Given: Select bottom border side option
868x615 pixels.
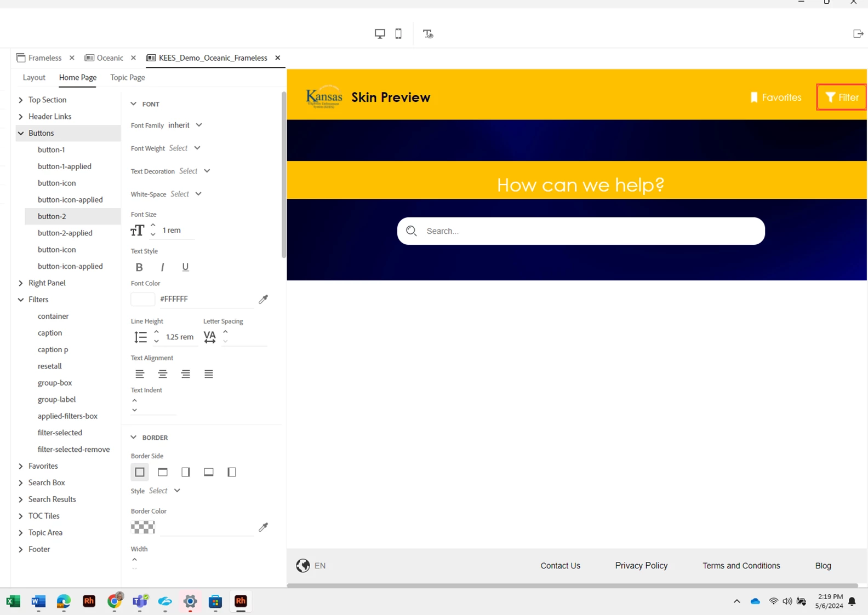Looking at the screenshot, I should coord(209,472).
